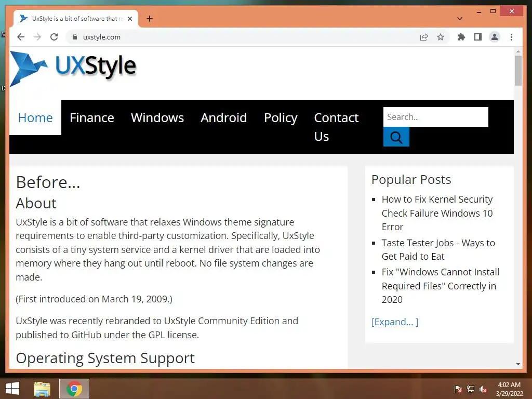The width and height of the screenshot is (532, 399).
Task: Click the blue search magnifier button
Action: coord(396,137)
